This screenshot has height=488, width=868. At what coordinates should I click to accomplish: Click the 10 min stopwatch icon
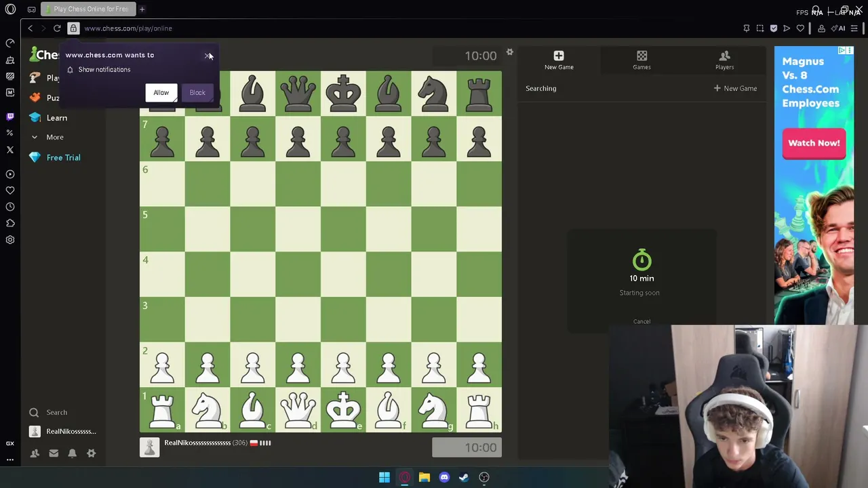coord(642,260)
